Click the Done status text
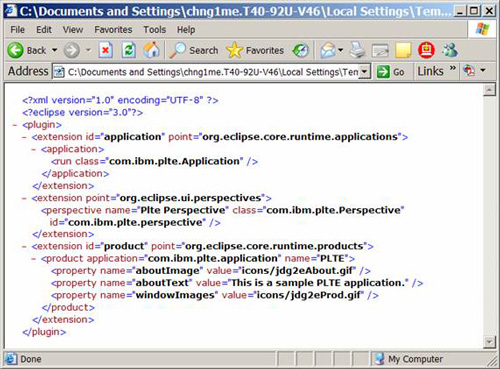Viewport: 500px width, 369px height. pos(31,359)
